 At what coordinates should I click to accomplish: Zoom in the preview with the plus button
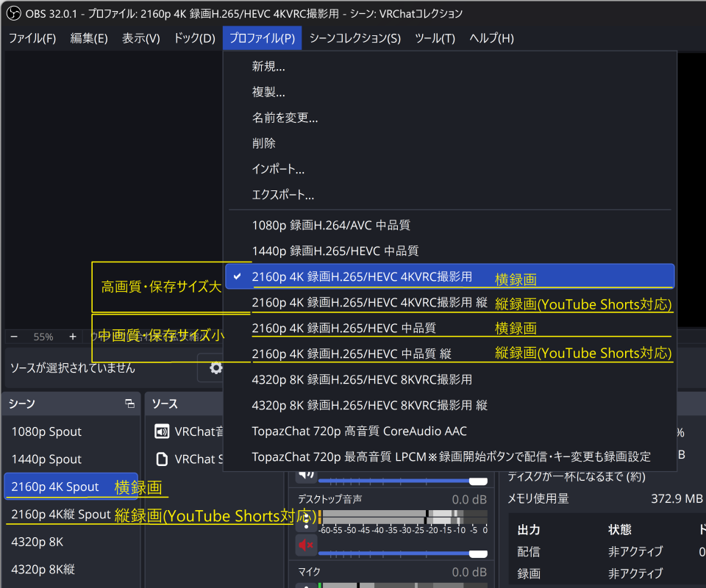point(72,337)
